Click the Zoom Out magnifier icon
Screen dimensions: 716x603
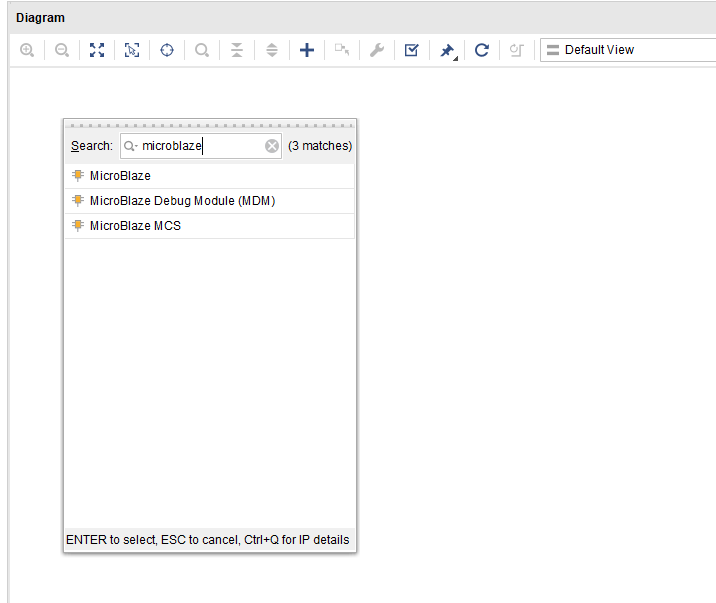62,50
